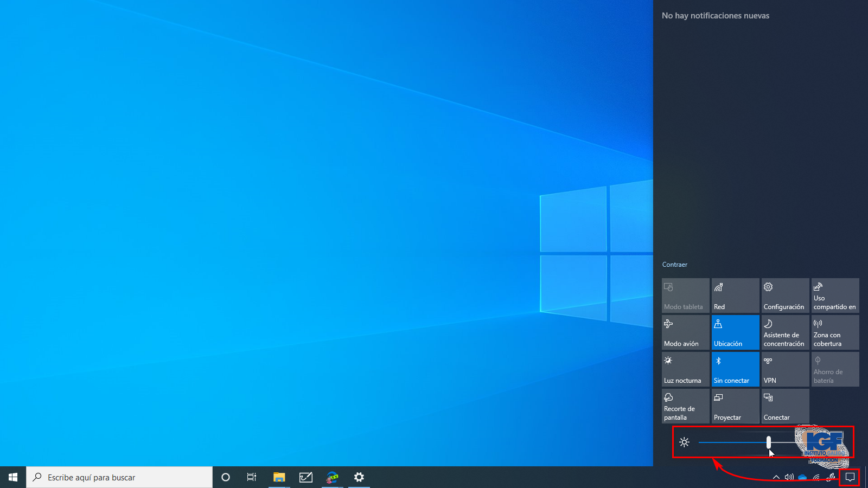Enable Modo avión airplane mode
868x488 pixels.
pos(685,332)
